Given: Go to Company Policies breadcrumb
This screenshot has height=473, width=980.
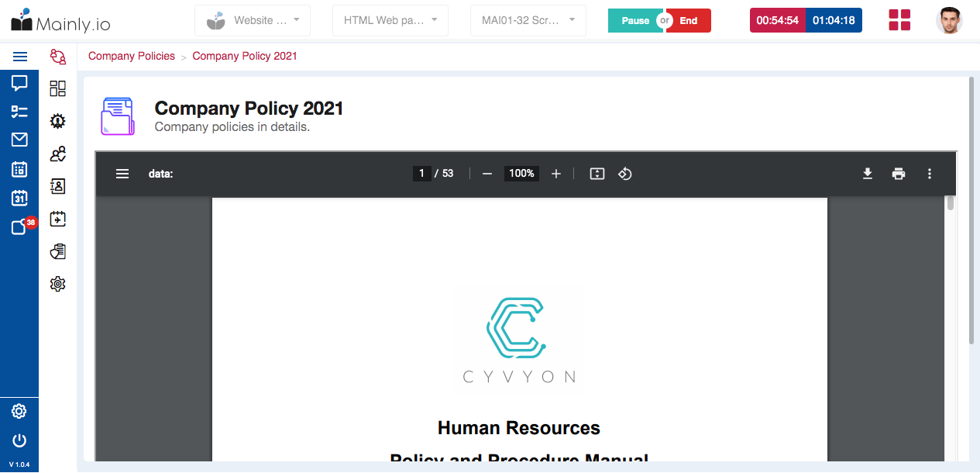Looking at the screenshot, I should [132, 56].
